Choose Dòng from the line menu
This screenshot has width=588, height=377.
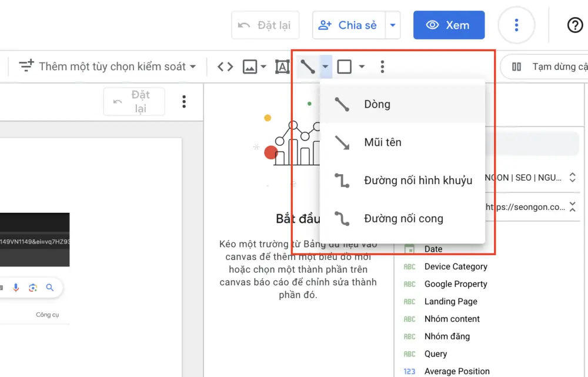pyautogui.click(x=402, y=104)
